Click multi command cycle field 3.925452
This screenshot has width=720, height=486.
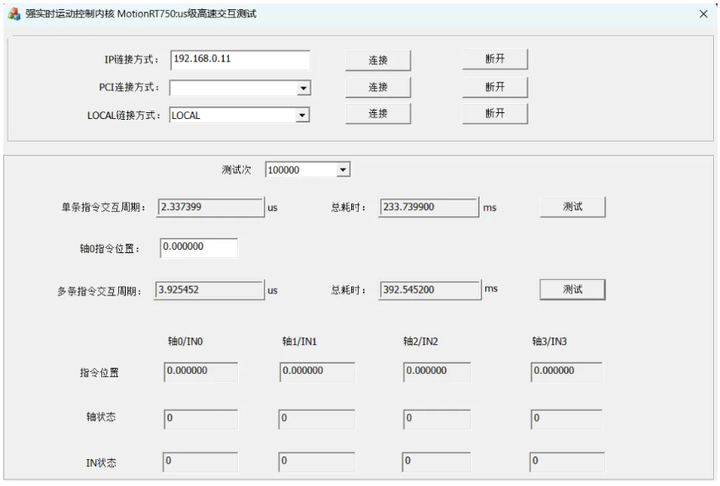(209, 290)
